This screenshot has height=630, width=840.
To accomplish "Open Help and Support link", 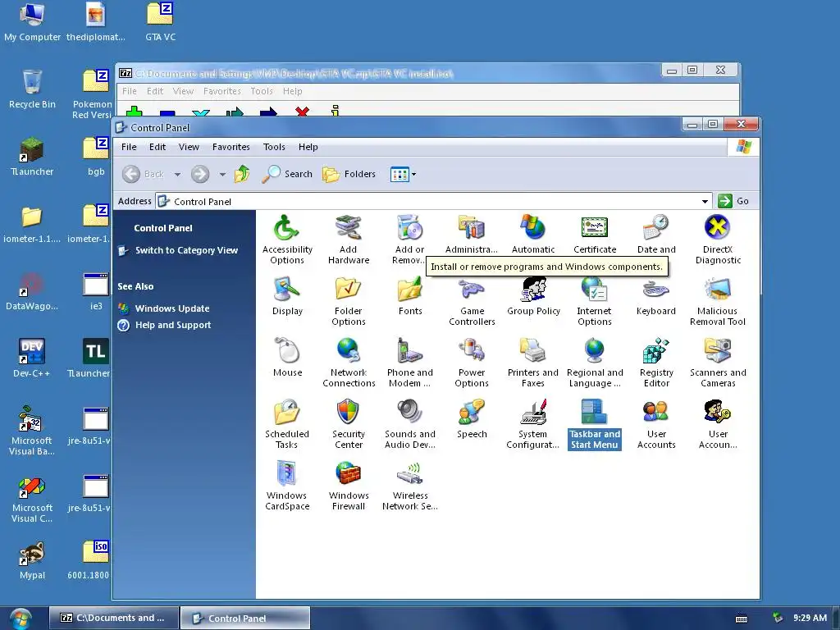I will tap(172, 325).
